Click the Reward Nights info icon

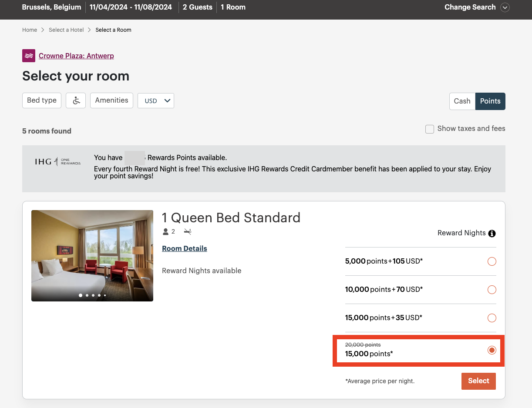tap(492, 233)
